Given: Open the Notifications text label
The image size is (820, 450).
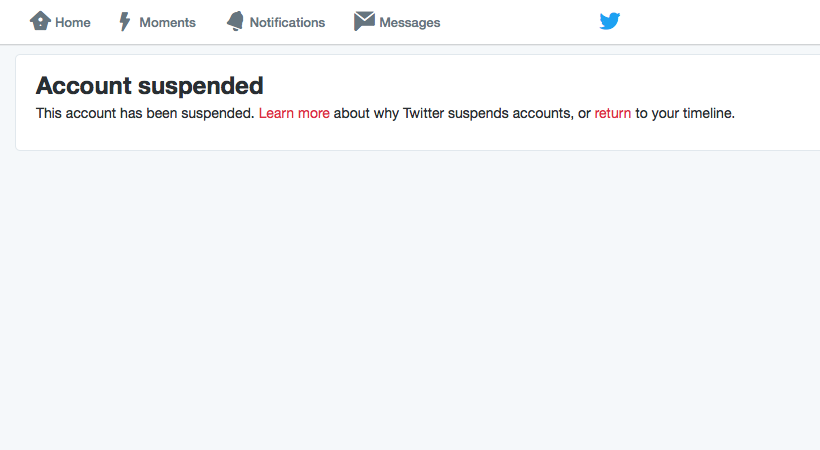Looking at the screenshot, I should [x=287, y=22].
